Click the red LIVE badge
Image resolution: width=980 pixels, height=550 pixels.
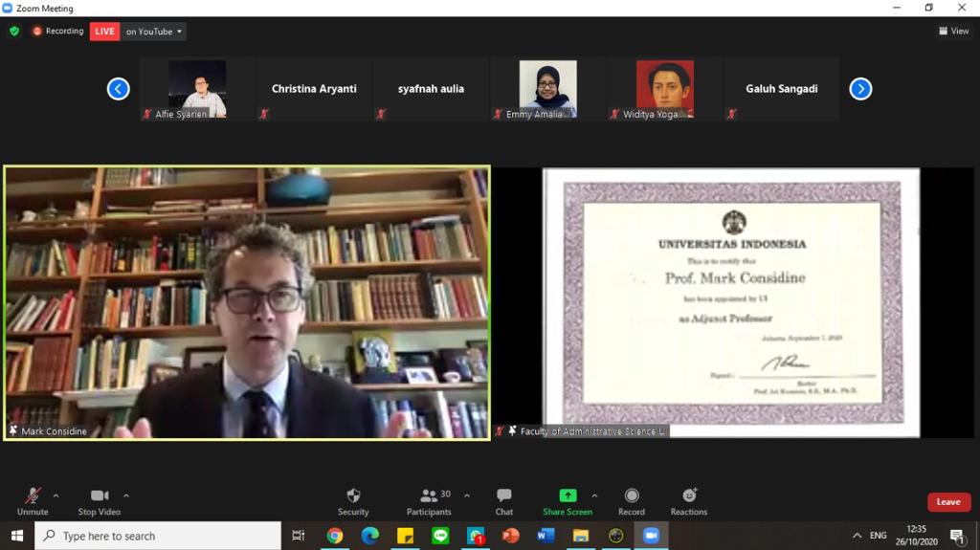[104, 32]
